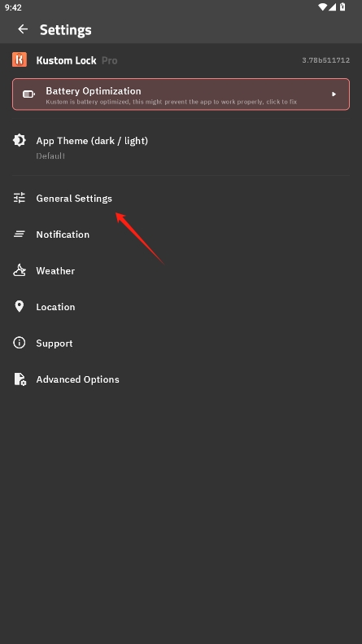Tap the Advanced Options file-gear icon

coord(20,379)
